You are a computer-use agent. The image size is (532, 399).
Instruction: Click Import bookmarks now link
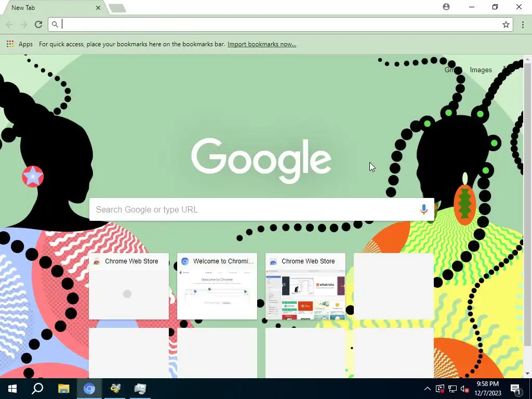[x=262, y=44]
